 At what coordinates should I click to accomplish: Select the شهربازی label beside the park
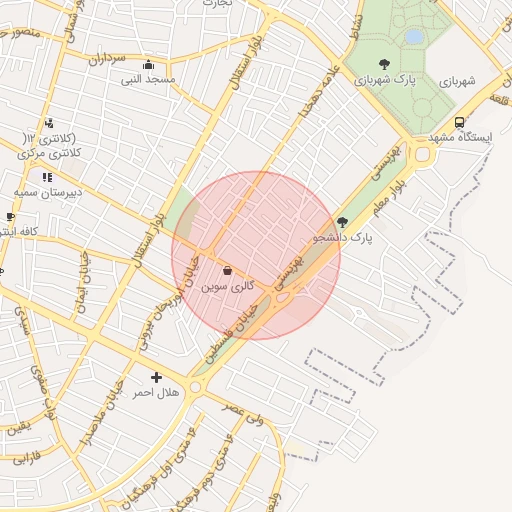pos(457,81)
